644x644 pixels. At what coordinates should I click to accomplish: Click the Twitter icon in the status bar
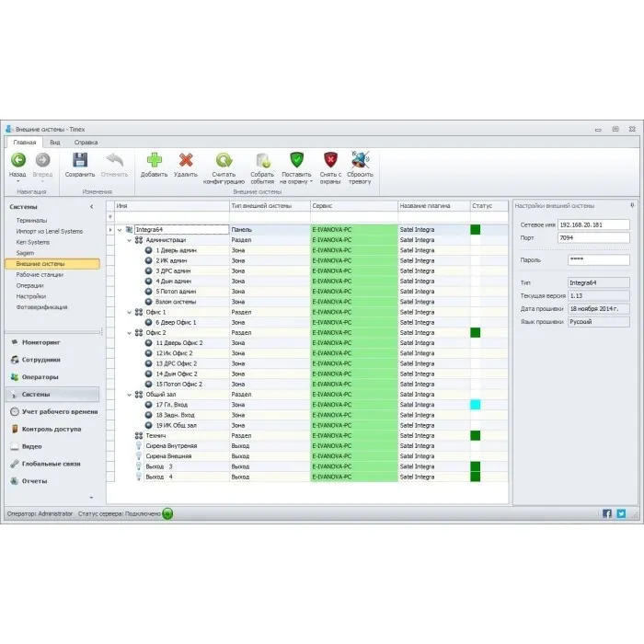[x=621, y=513]
